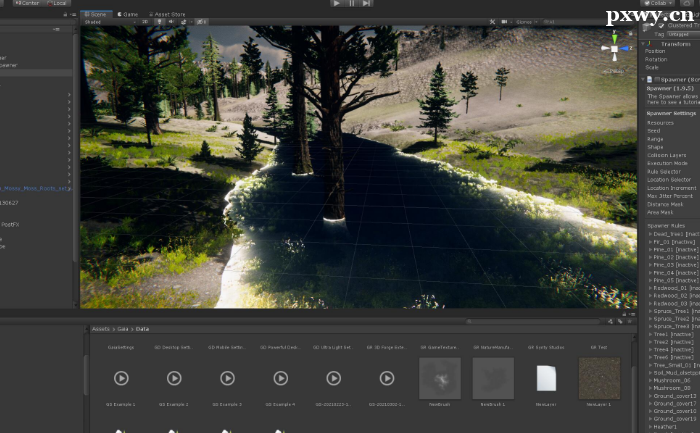Click the Pause button in top toolbar

351,3
